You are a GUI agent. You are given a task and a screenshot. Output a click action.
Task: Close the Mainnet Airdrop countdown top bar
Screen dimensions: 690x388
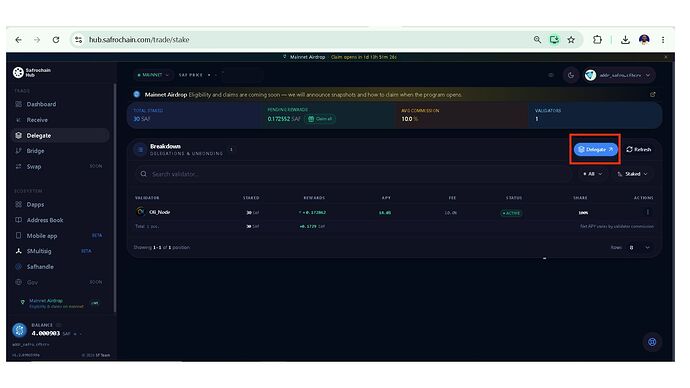(666, 57)
